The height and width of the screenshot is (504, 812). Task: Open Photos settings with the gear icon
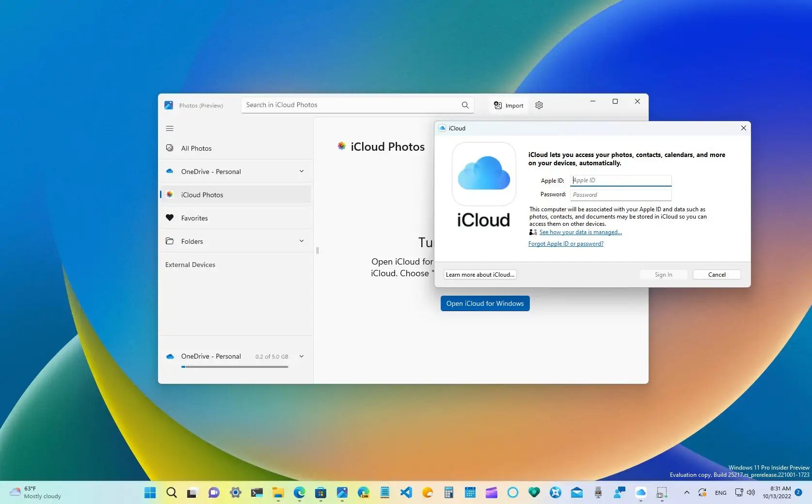pyautogui.click(x=539, y=105)
